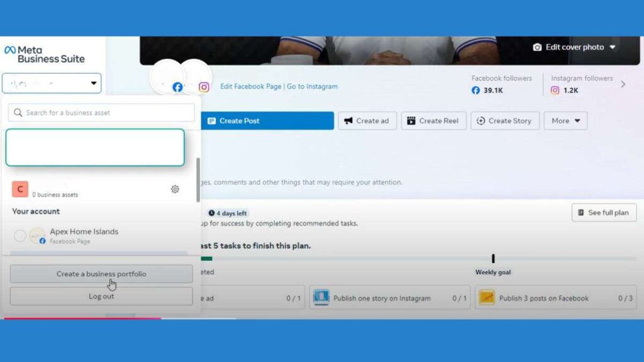
Task: Click the Apex Home Islands page avatar
Action: click(37, 236)
